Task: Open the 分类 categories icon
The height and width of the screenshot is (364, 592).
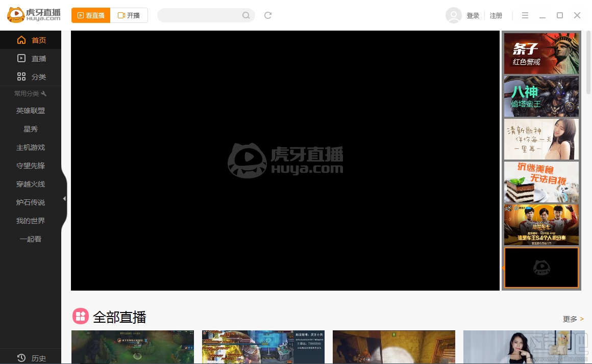Action: (x=21, y=76)
